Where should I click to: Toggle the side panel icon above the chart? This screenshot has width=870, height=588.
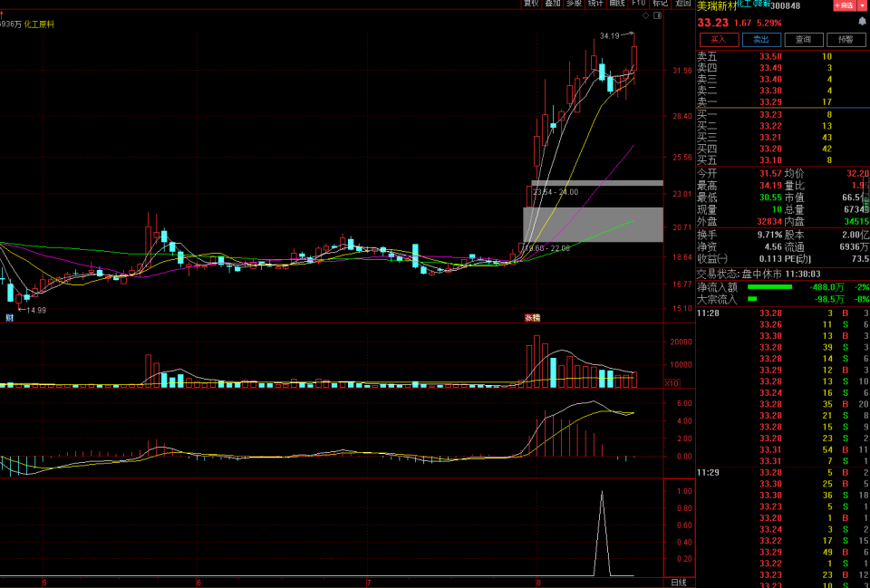tap(656, 16)
